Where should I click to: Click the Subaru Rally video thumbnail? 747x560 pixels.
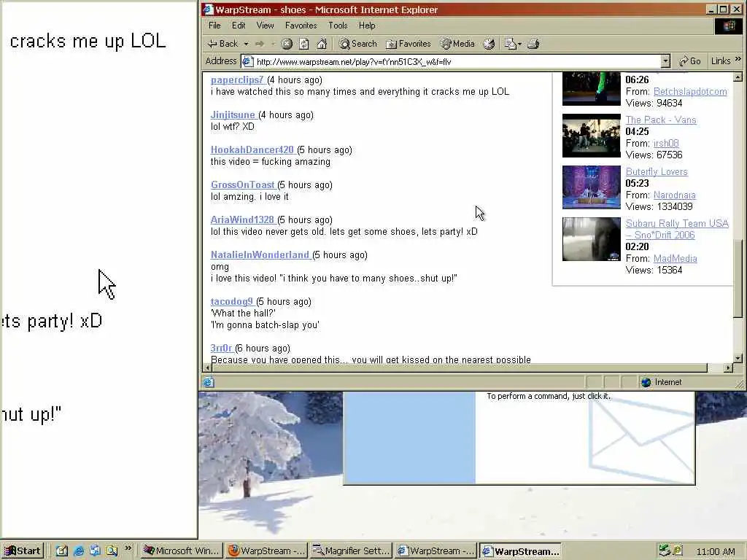(x=591, y=239)
